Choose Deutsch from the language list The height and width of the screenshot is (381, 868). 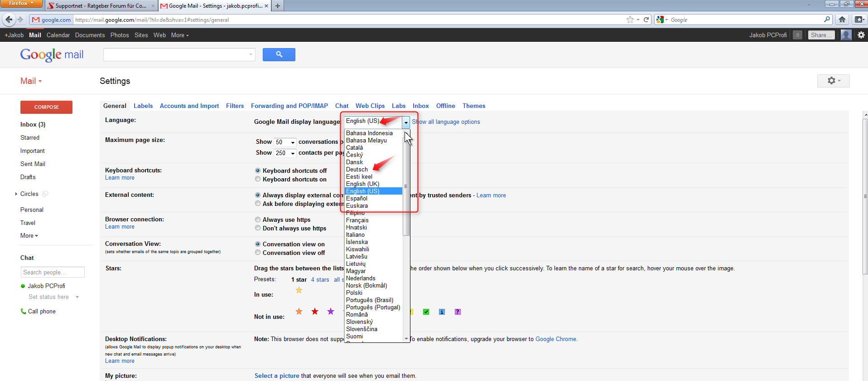click(x=357, y=169)
